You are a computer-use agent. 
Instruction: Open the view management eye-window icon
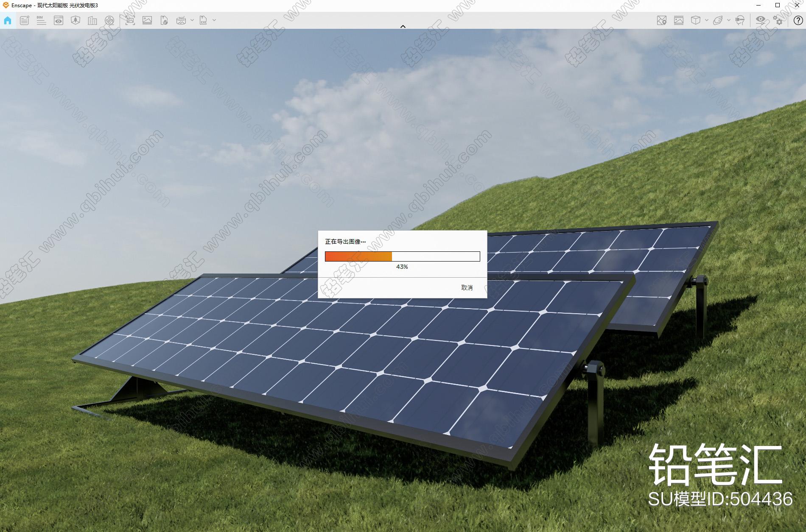[x=59, y=20]
